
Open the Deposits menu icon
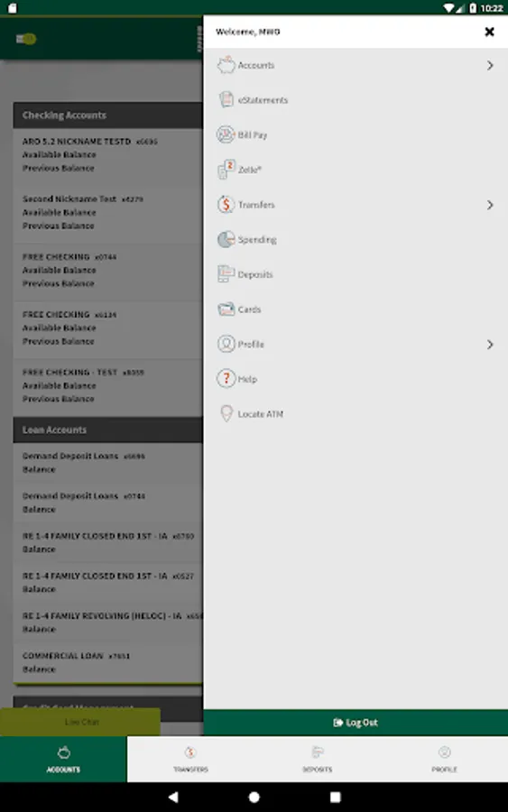click(226, 274)
